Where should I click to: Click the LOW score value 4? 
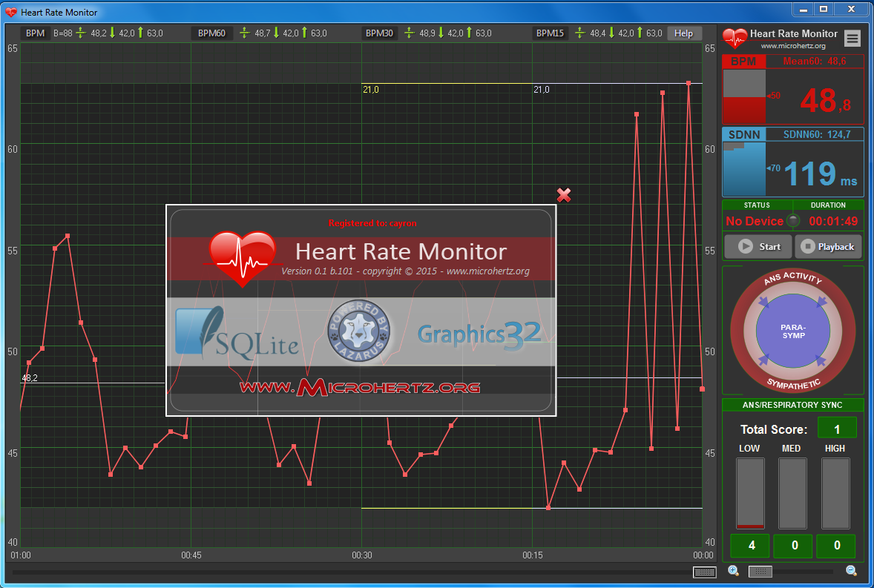click(750, 546)
